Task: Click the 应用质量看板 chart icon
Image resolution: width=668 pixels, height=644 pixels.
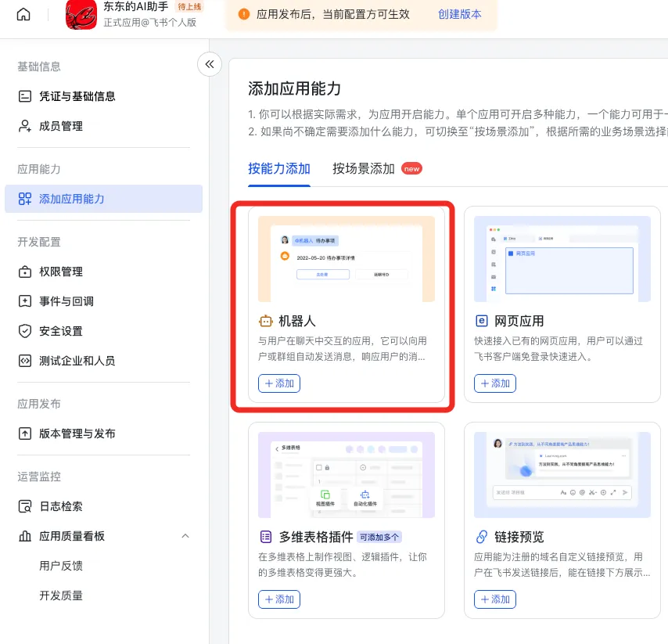Action: point(25,536)
